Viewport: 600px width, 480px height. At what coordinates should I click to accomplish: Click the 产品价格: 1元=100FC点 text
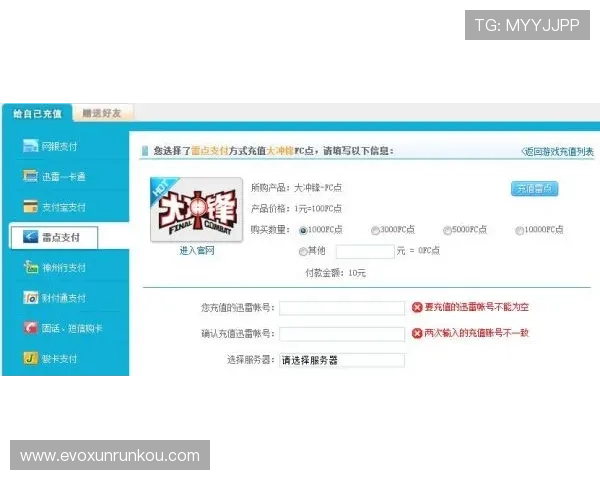tap(296, 209)
